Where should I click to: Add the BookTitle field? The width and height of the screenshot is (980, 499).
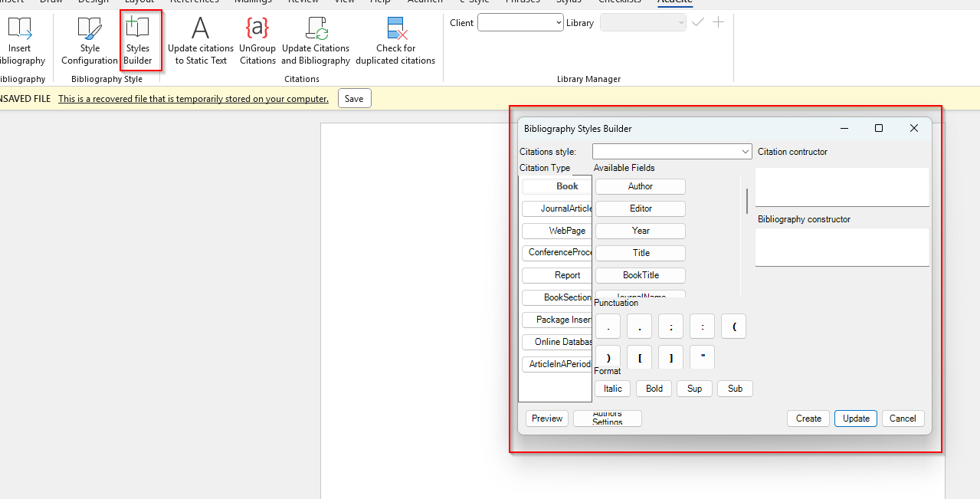pyautogui.click(x=641, y=275)
